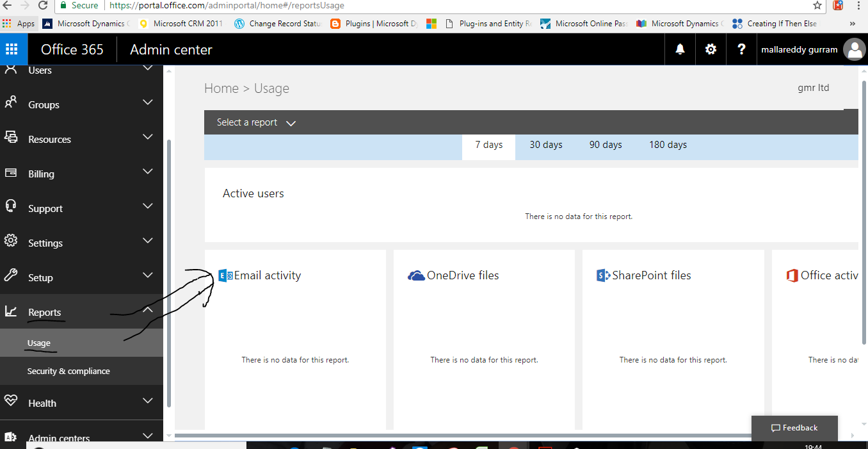Open Creating If Then Else bookmark
Image resolution: width=868 pixels, height=449 pixels.
pos(775,24)
